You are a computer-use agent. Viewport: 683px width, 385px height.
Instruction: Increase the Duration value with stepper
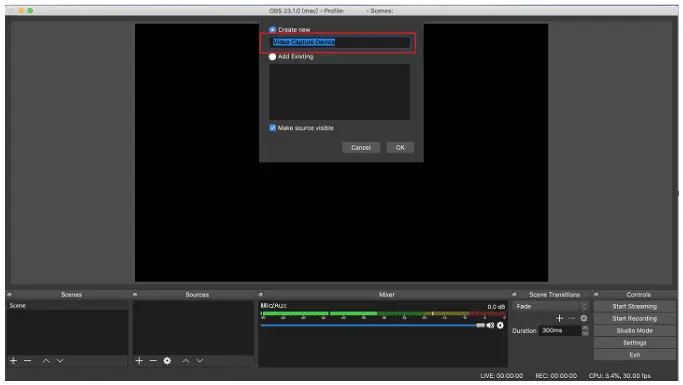[x=585, y=328]
